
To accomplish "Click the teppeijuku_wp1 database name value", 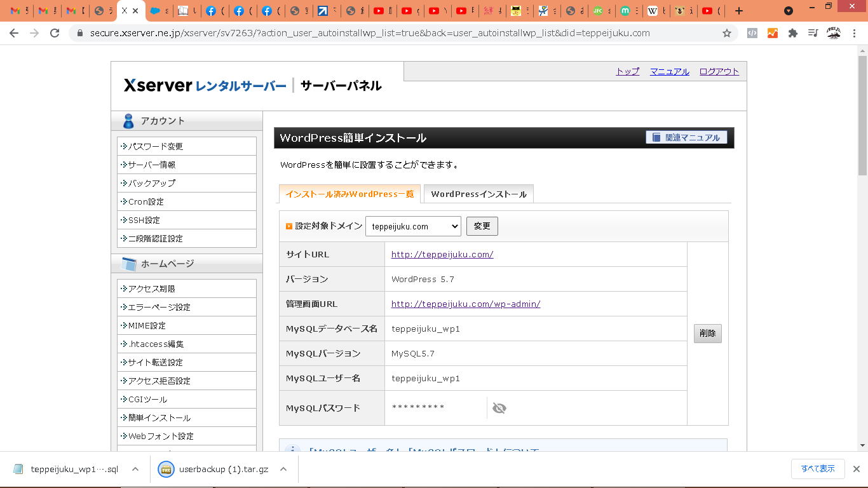I will point(426,329).
